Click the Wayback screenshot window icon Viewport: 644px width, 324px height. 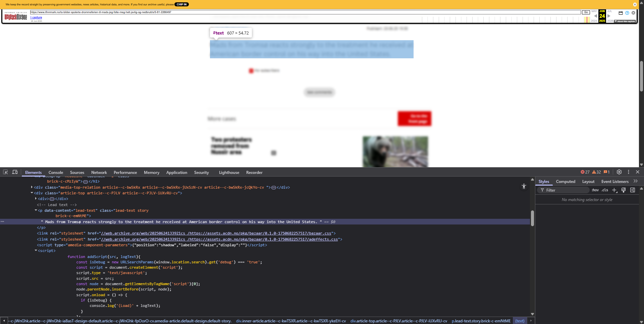(621, 13)
